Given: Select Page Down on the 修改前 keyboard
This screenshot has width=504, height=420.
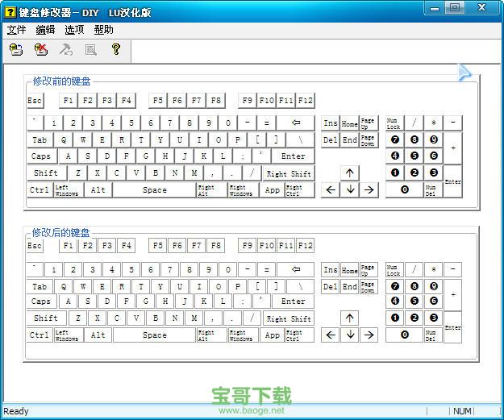Looking at the screenshot, I should [x=369, y=139].
